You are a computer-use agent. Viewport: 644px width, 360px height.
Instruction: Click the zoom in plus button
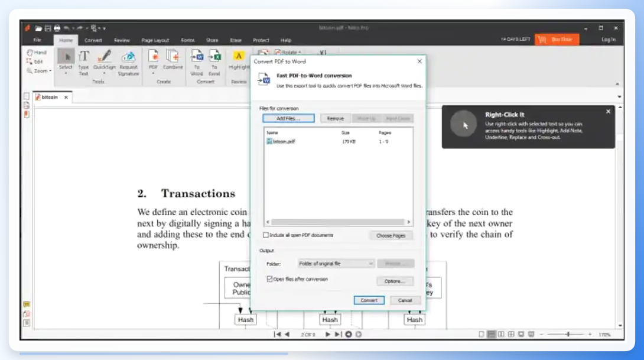coord(590,335)
